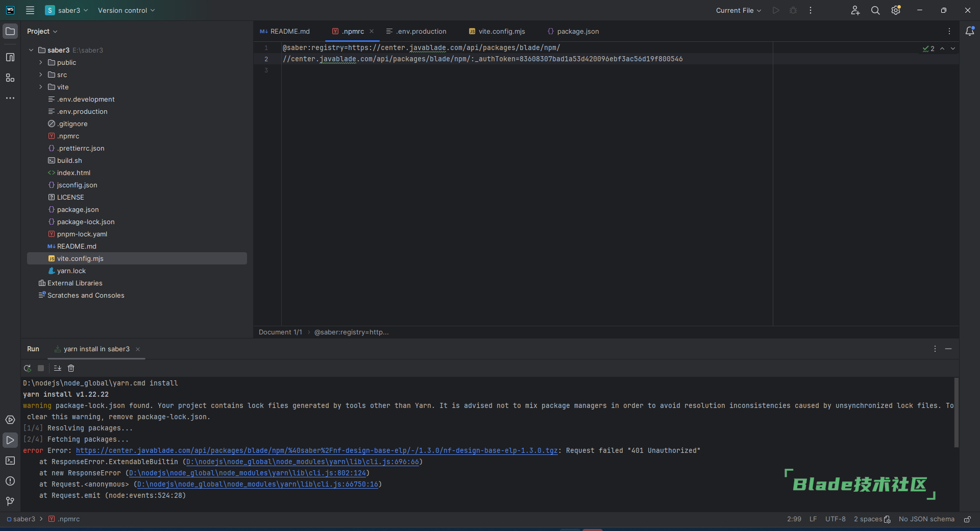The image size is (980, 531).
Task: Open more run actions menu in top toolbar
Action: 811,10
